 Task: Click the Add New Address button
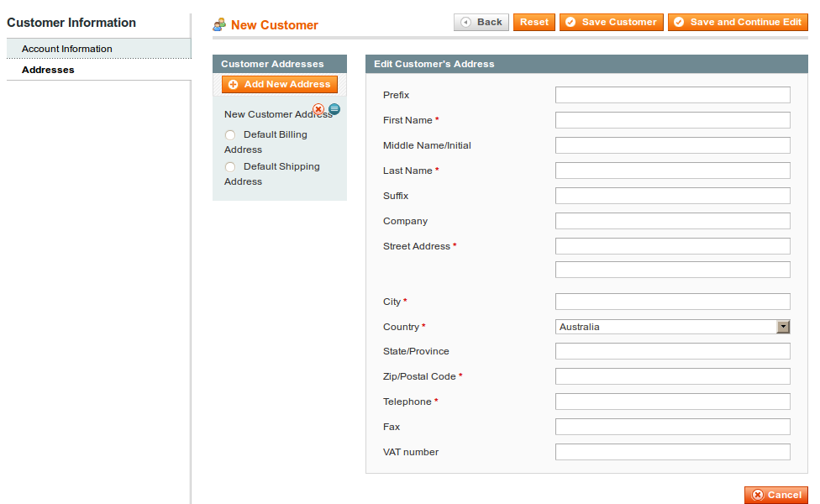point(280,85)
